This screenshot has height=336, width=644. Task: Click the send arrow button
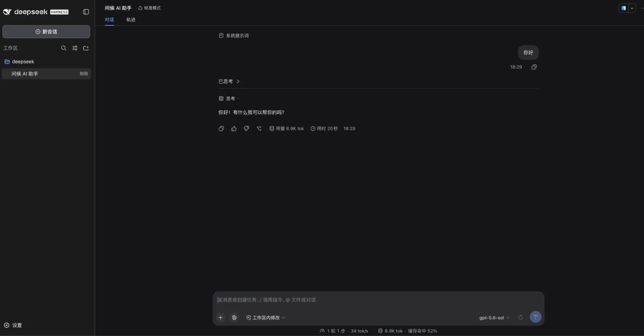[x=535, y=317]
